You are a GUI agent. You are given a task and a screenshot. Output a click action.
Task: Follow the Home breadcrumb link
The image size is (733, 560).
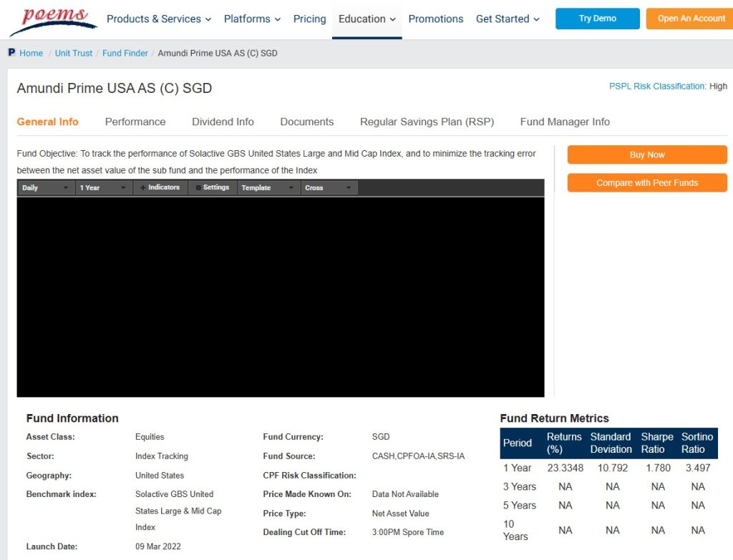click(x=31, y=53)
